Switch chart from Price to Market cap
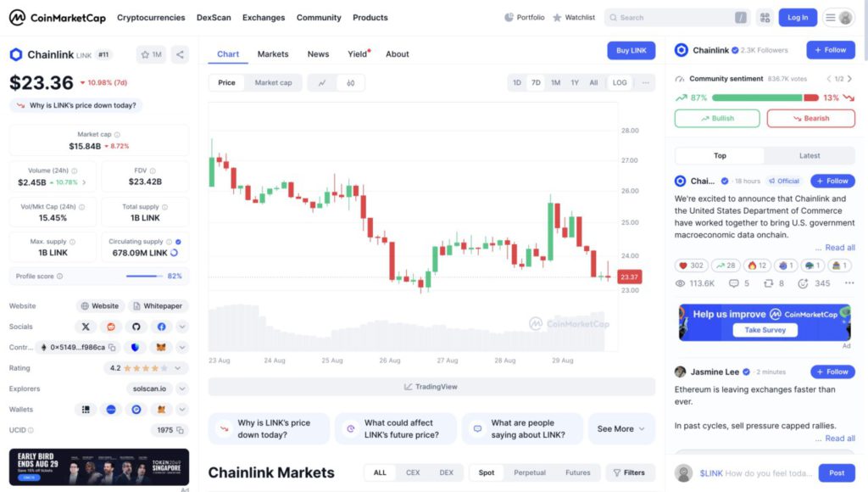The height and width of the screenshot is (492, 868). coord(273,83)
